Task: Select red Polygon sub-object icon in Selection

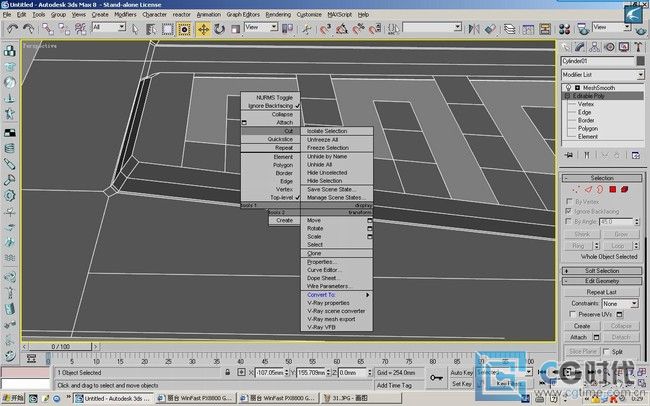Action: point(613,190)
